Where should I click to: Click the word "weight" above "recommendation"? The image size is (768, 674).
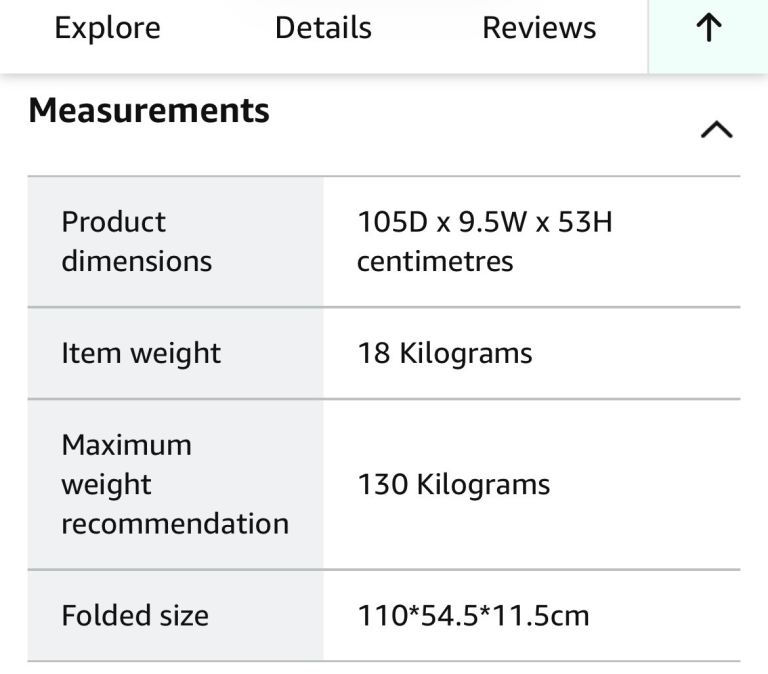point(106,485)
